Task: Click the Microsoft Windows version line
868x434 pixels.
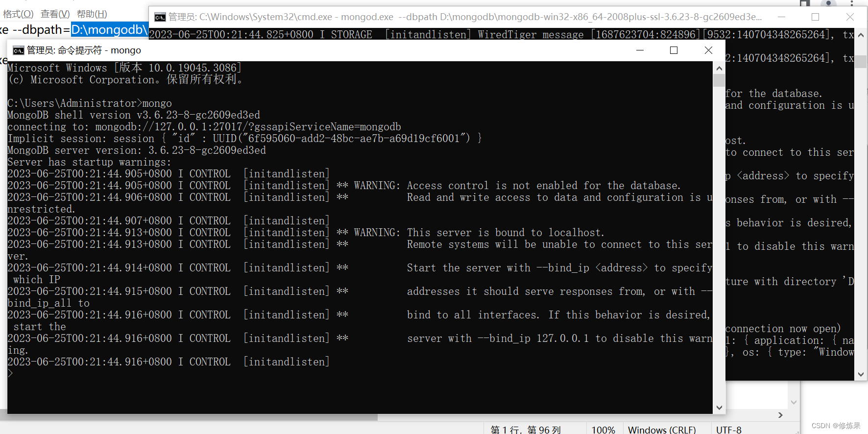Action: [124, 68]
